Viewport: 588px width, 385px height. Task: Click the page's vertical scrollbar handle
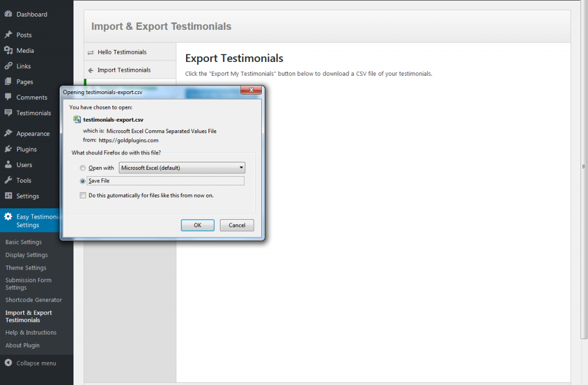[x=583, y=166]
